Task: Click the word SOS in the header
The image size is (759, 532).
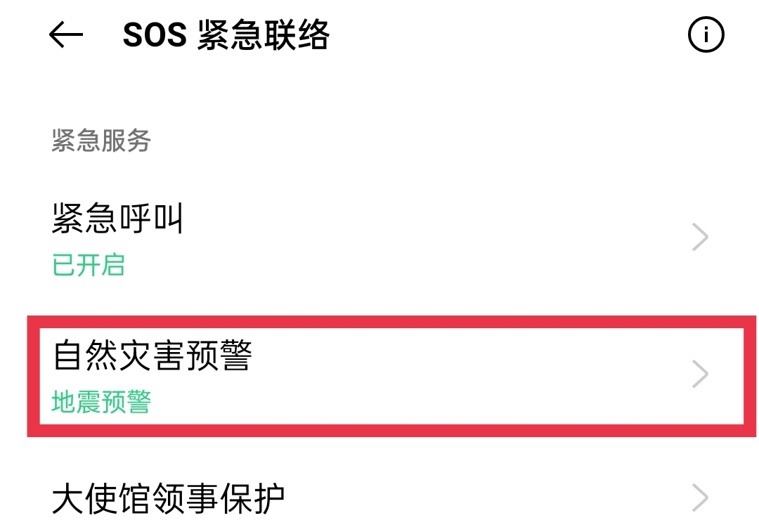Action: 155,35
